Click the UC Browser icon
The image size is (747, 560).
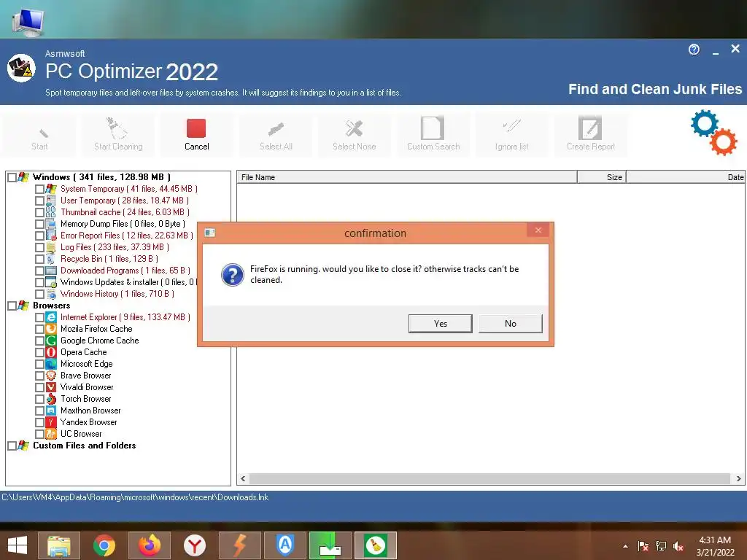[x=51, y=434]
